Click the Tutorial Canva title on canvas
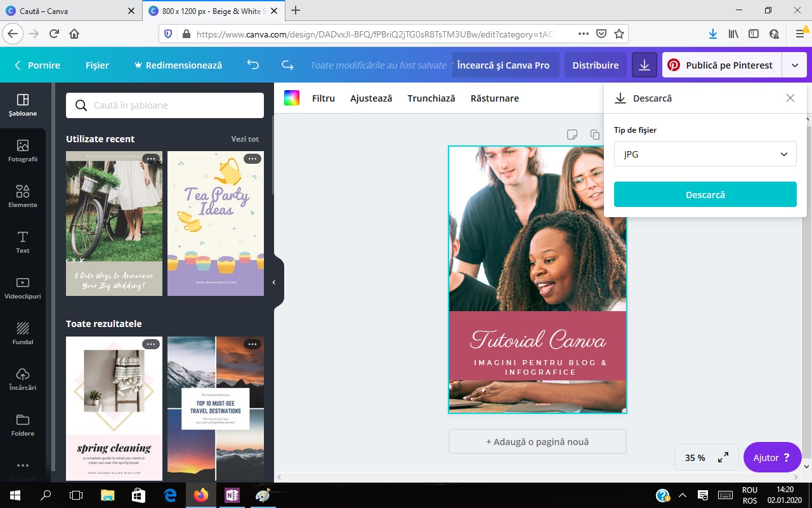The image size is (812, 508). (537, 340)
